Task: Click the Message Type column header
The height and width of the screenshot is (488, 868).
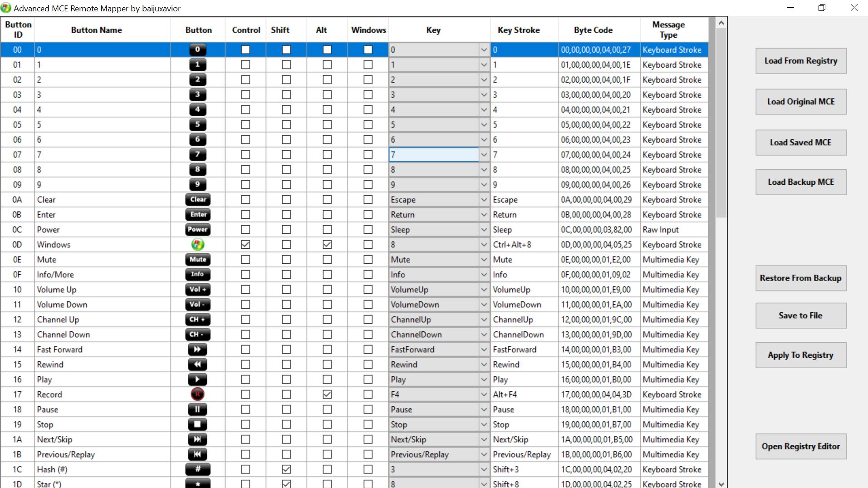Action: tap(674, 30)
